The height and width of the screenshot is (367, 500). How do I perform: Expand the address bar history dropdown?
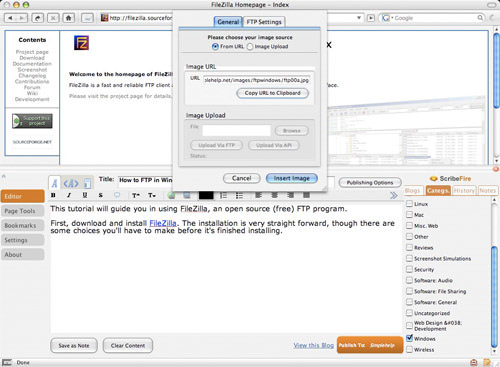pos(359,18)
